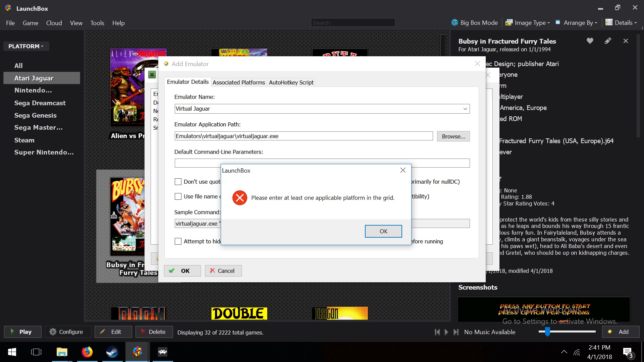Open the Help menu

(118, 23)
